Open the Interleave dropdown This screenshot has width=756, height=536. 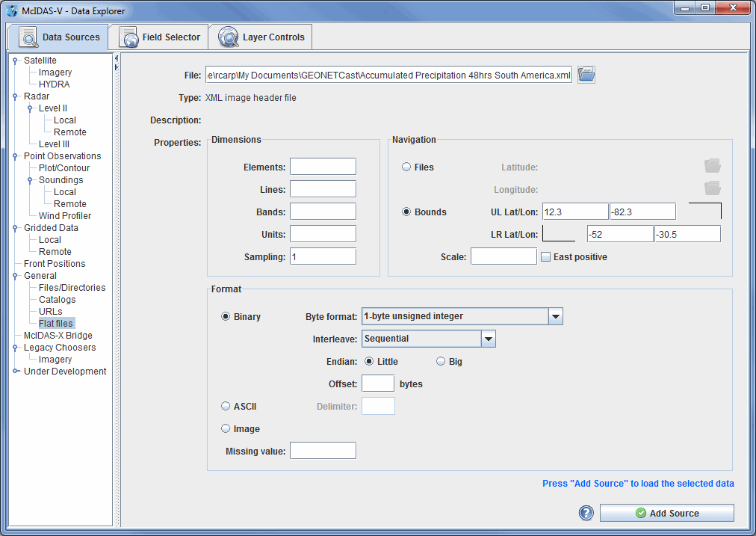click(x=489, y=339)
